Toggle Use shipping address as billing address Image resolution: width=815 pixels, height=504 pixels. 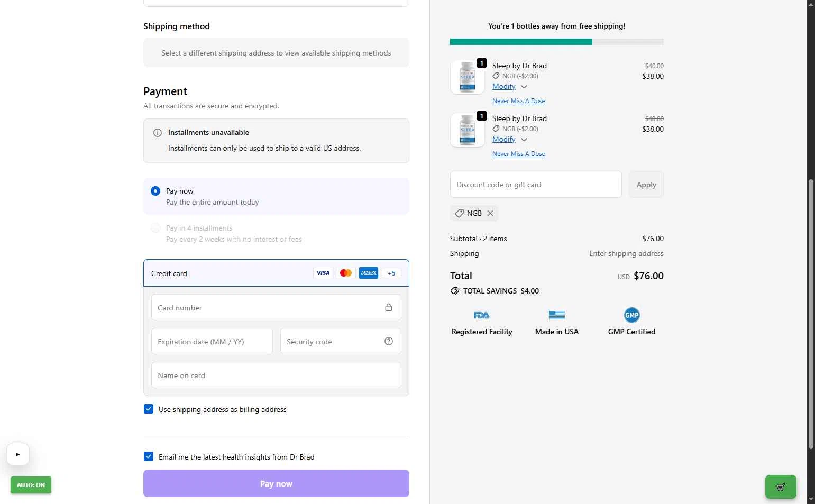coord(149,409)
